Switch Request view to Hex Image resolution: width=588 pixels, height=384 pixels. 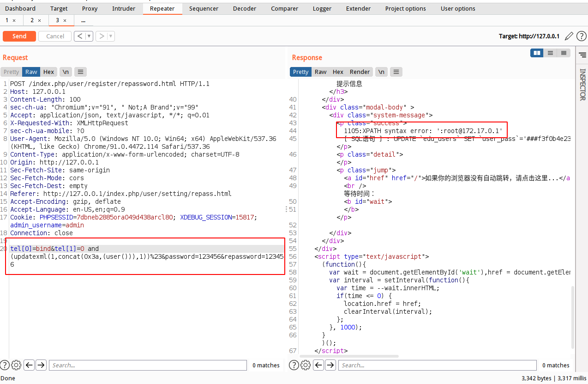49,72
